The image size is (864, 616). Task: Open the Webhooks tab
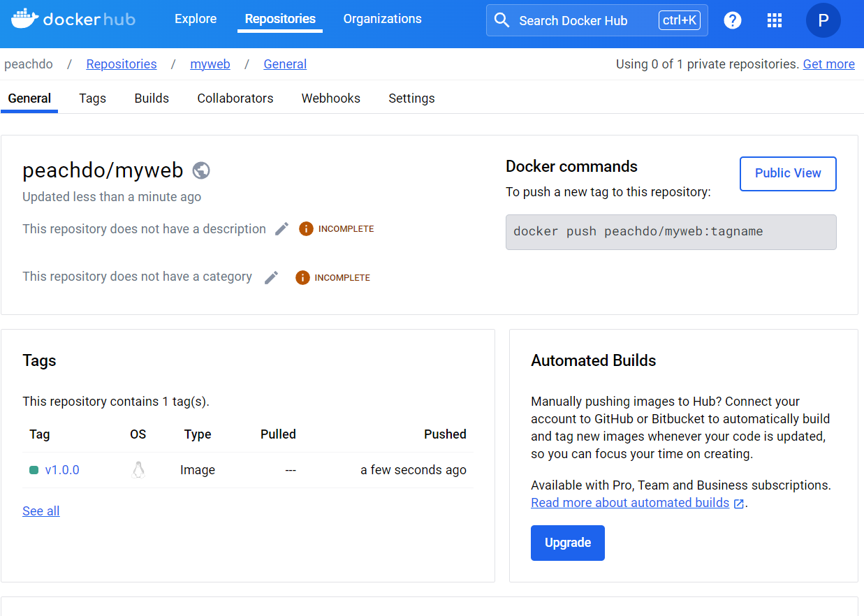click(x=331, y=98)
